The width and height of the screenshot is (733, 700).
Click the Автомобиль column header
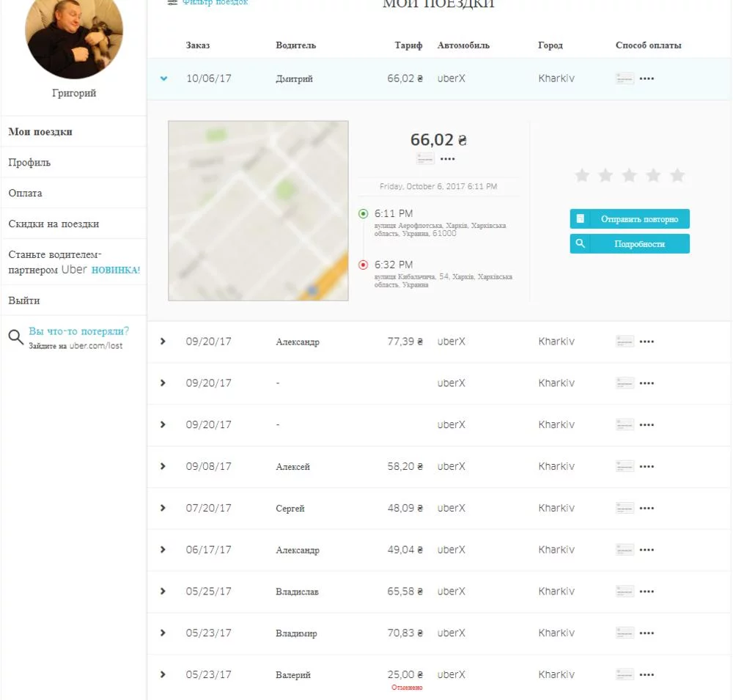463,45
